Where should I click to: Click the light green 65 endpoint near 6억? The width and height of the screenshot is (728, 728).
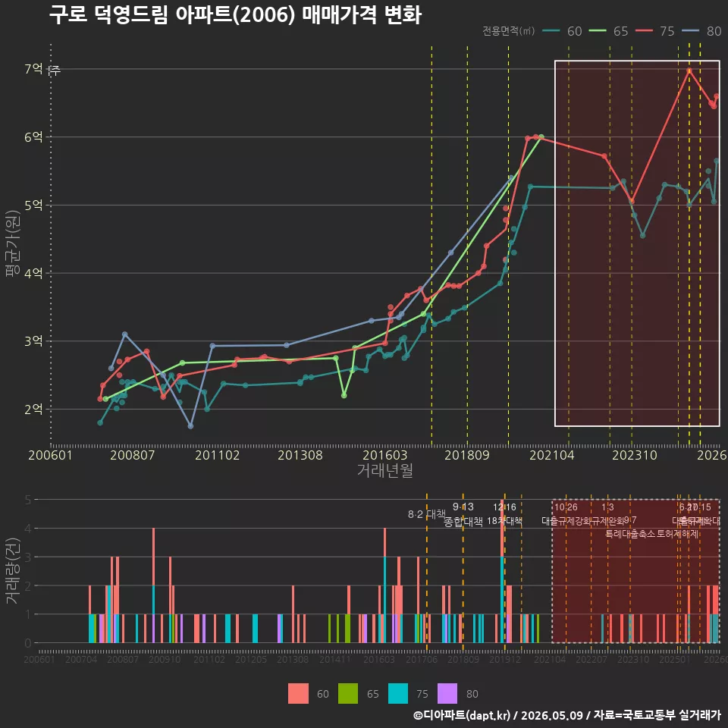coord(541,137)
